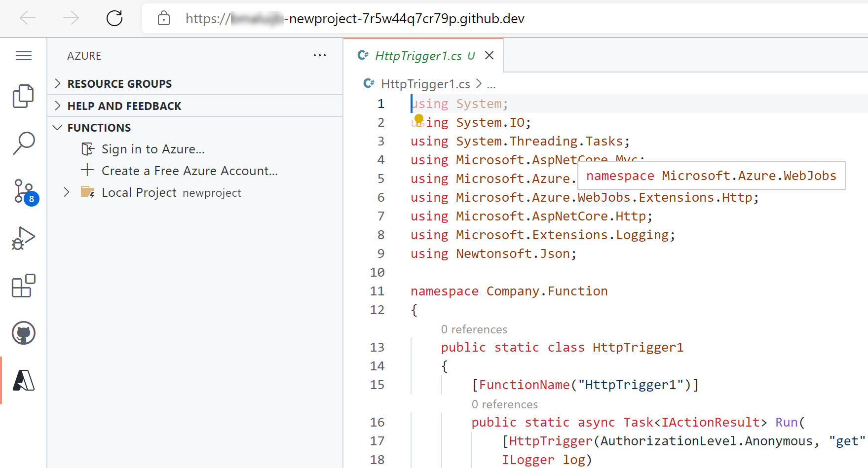Click 0 references above class HttpTrigger1
The width and height of the screenshot is (868, 468).
[474, 329]
